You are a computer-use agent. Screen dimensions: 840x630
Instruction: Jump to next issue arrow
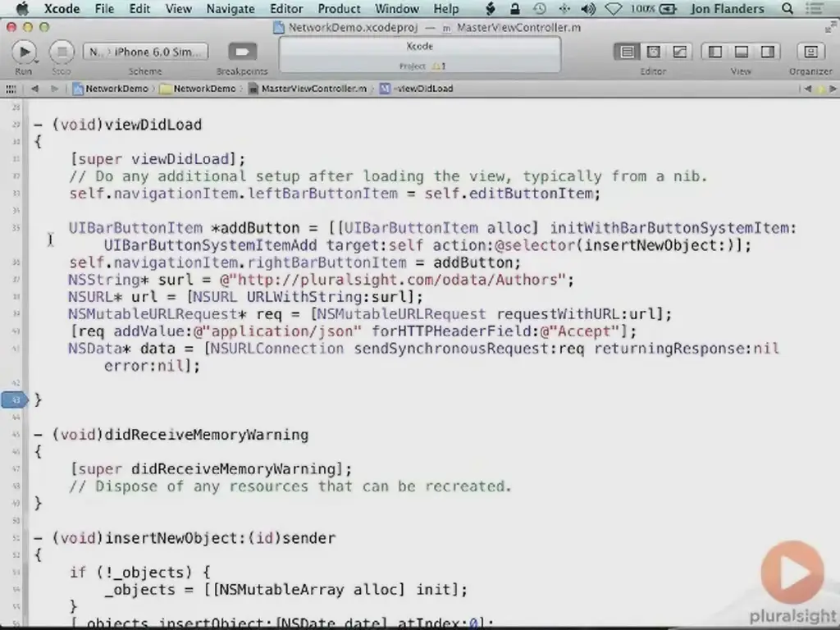click(832, 89)
